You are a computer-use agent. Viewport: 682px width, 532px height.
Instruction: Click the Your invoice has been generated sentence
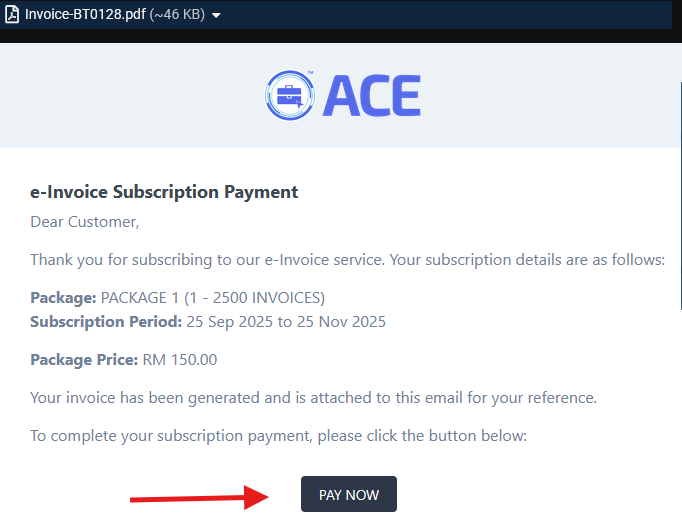click(313, 398)
